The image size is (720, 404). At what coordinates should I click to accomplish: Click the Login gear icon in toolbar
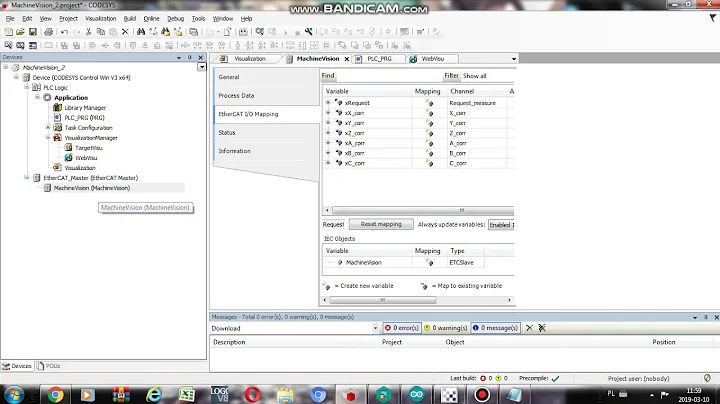(x=260, y=32)
